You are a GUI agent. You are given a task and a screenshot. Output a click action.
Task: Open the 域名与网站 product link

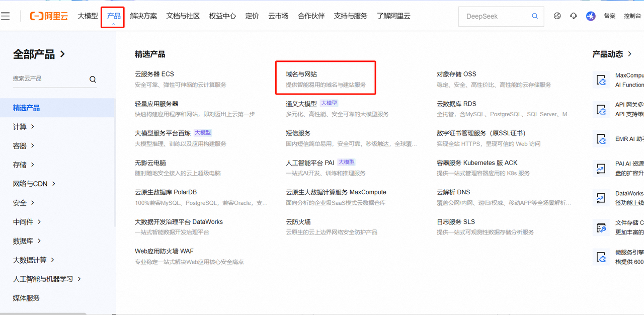[301, 74]
